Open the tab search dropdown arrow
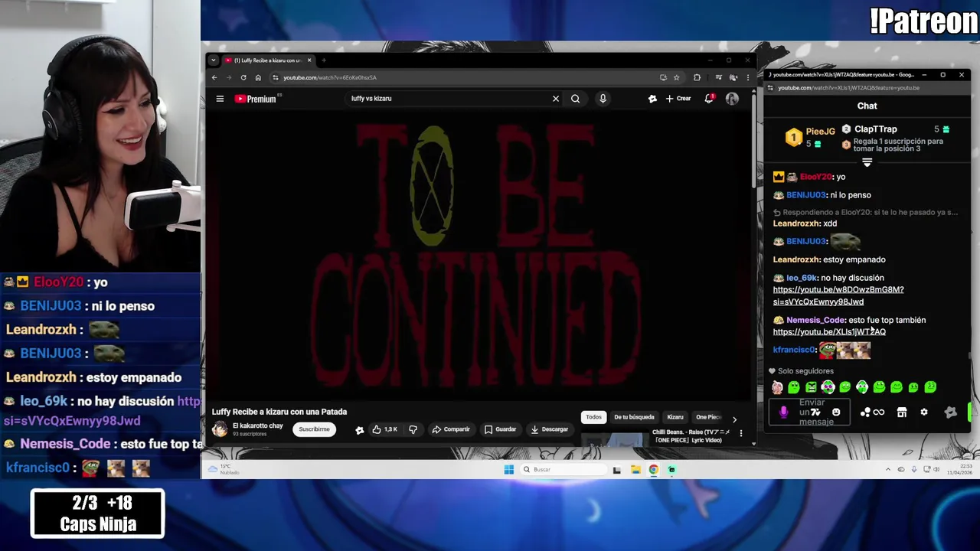This screenshot has height=551, width=980. pyautogui.click(x=213, y=60)
